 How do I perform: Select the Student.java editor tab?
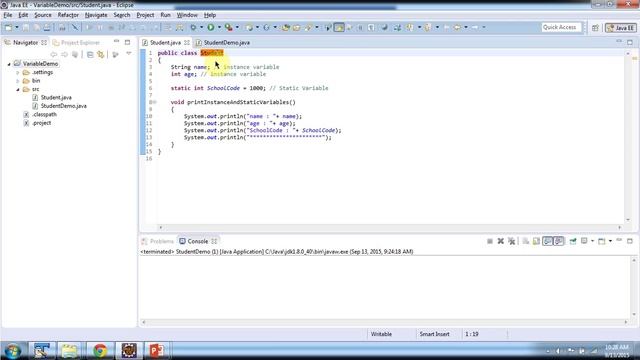(165, 42)
